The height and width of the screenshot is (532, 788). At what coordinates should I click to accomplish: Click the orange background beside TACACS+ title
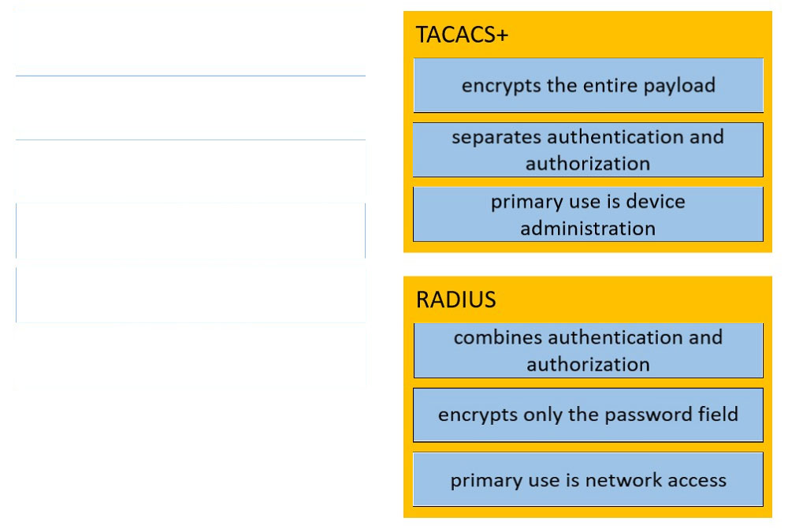click(638, 34)
